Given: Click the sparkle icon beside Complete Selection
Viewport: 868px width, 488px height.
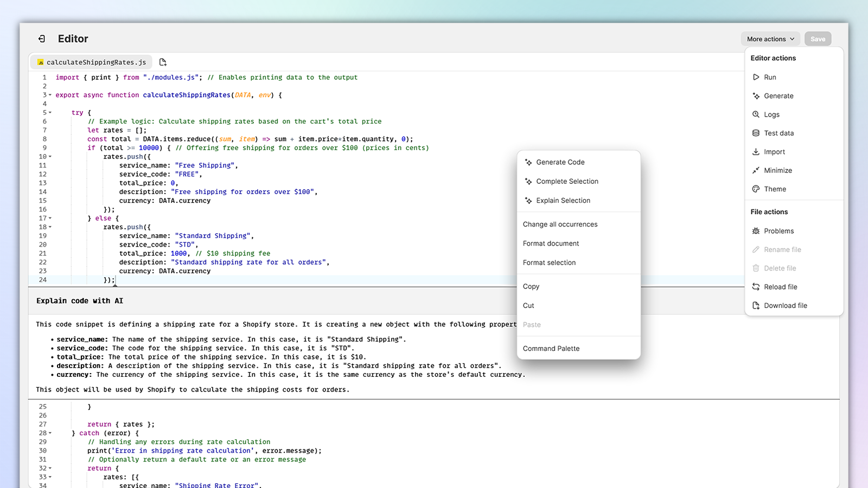Looking at the screenshot, I should (528, 181).
